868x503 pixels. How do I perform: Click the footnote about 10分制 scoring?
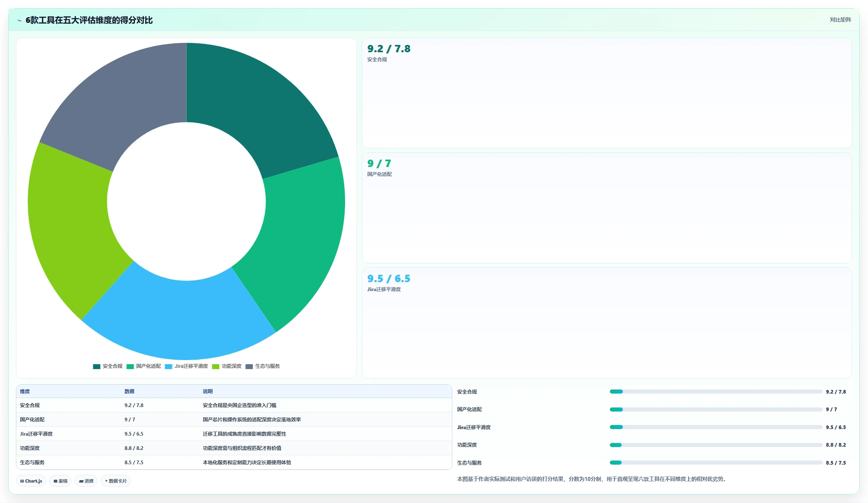pos(591,479)
